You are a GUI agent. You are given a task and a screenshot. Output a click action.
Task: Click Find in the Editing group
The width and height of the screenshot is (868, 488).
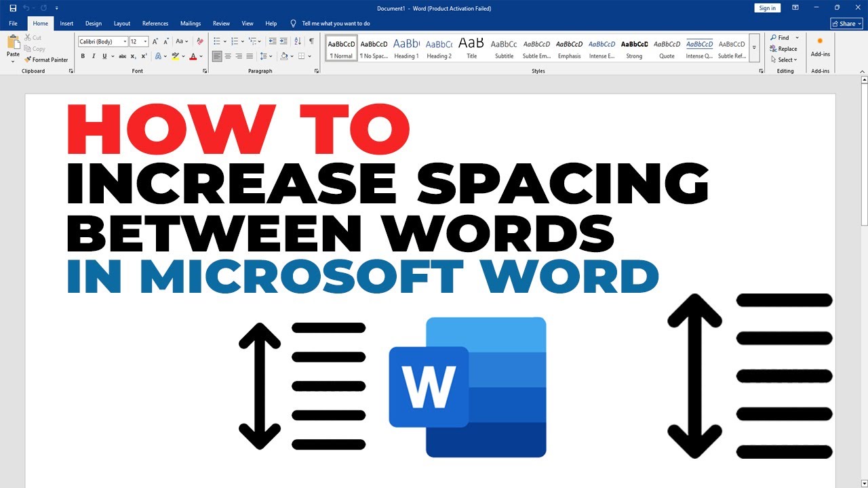coord(779,38)
